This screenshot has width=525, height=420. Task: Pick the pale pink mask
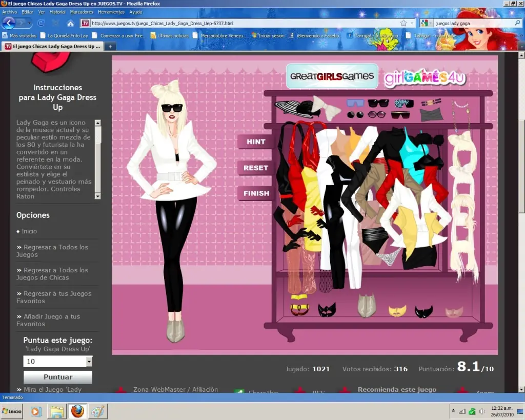pyautogui.click(x=454, y=312)
